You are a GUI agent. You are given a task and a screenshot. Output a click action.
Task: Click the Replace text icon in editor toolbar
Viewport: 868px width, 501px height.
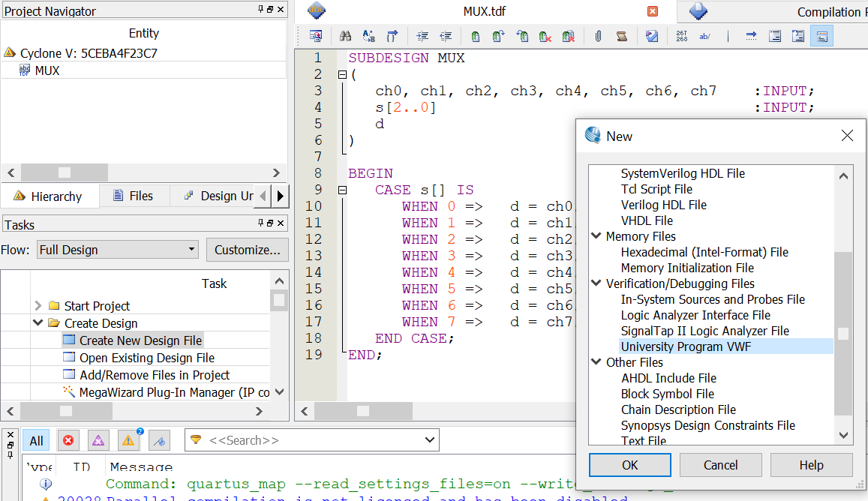tap(368, 37)
